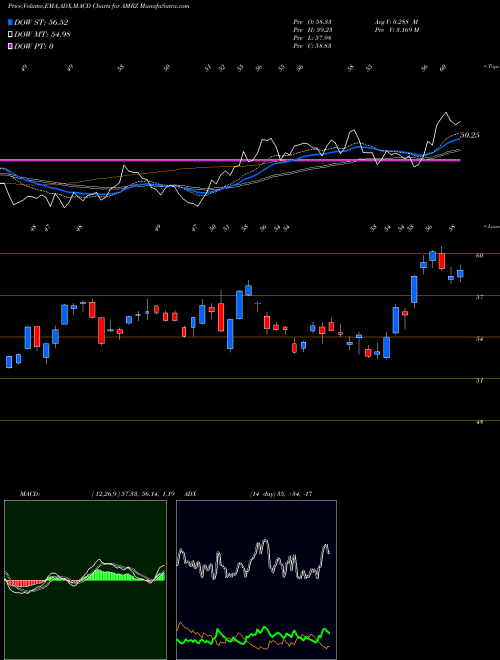The height and width of the screenshot is (660, 500).
Task: Click the 'DOW MT: 54.98' legend label
Action: pyautogui.click(x=42, y=34)
